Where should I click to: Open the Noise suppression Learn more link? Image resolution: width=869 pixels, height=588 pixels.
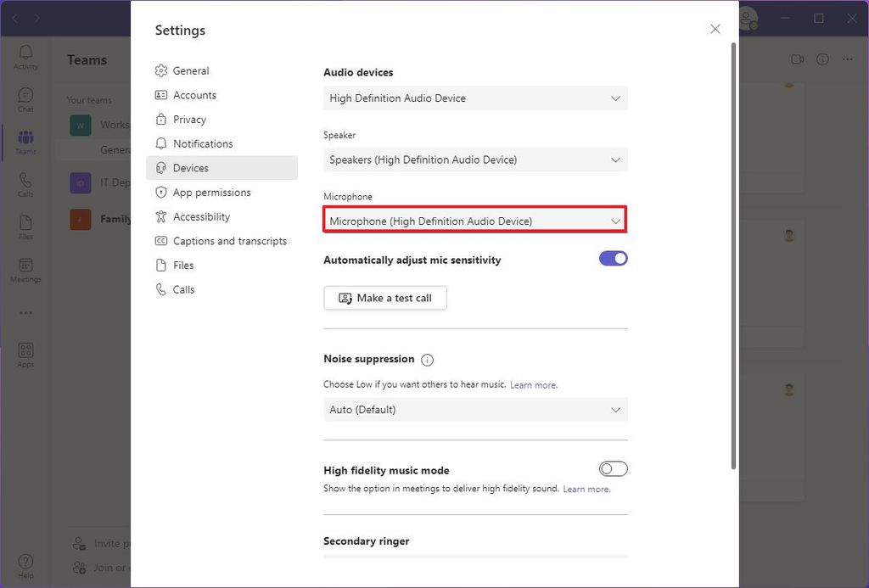coord(533,384)
